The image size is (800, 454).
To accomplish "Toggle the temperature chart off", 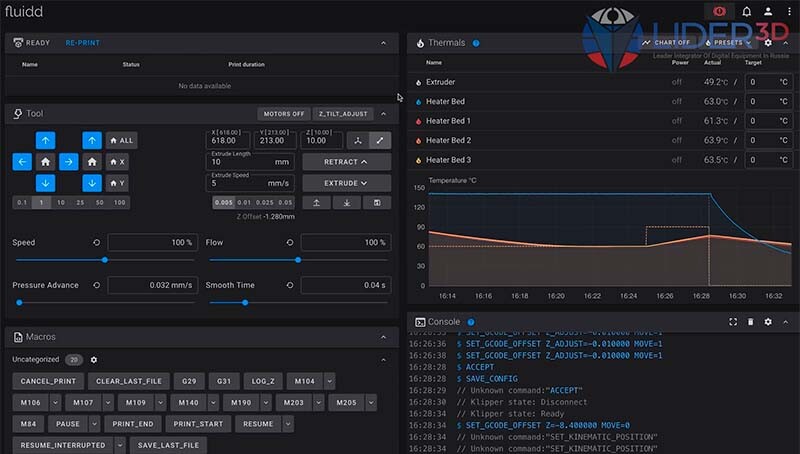I will click(666, 43).
